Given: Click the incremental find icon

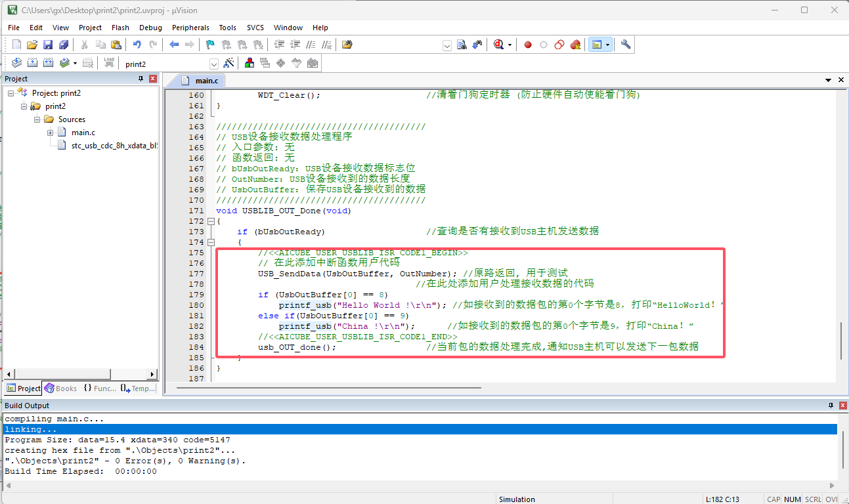Looking at the screenshot, I should [477, 45].
